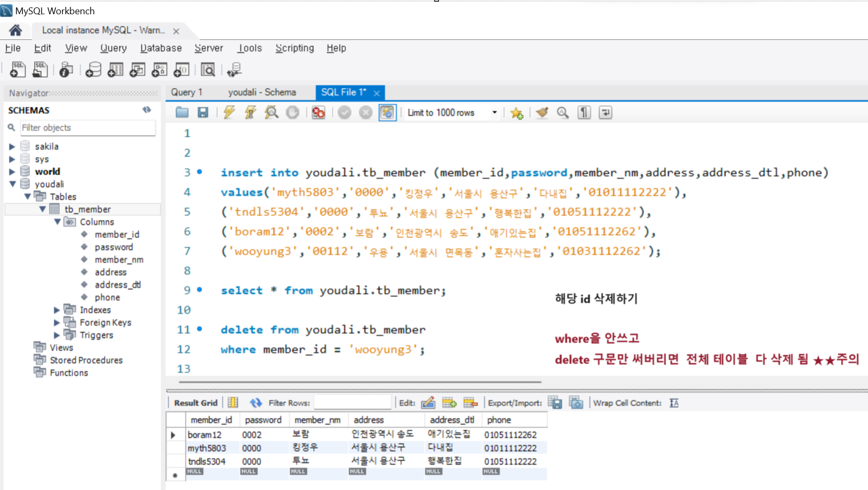Refresh the schemas list

pos(147,110)
